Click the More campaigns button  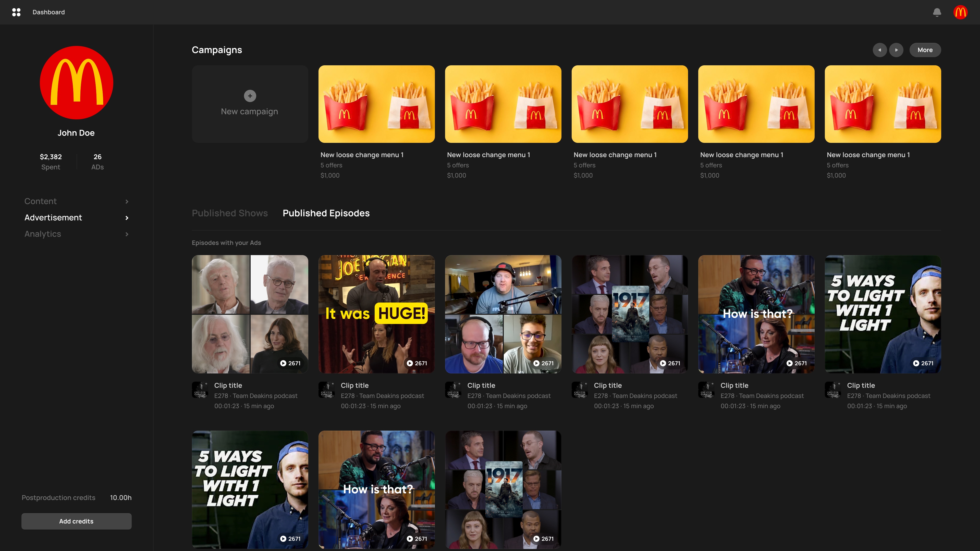coord(925,50)
